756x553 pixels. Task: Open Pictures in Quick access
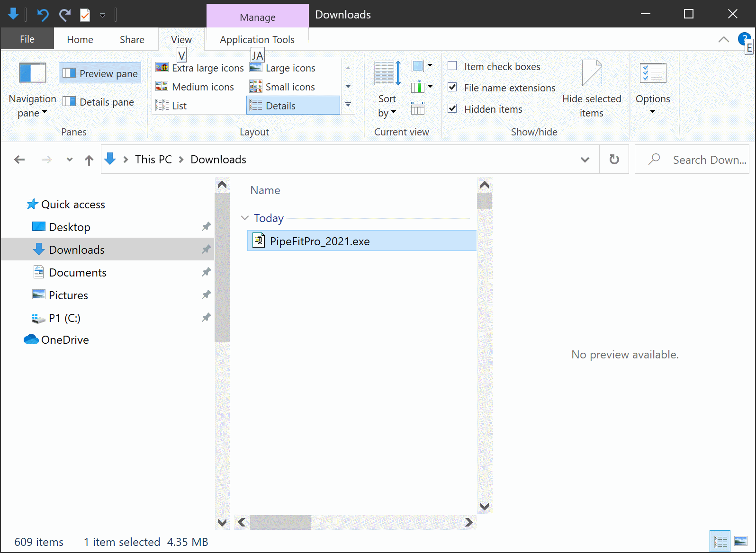[68, 295]
